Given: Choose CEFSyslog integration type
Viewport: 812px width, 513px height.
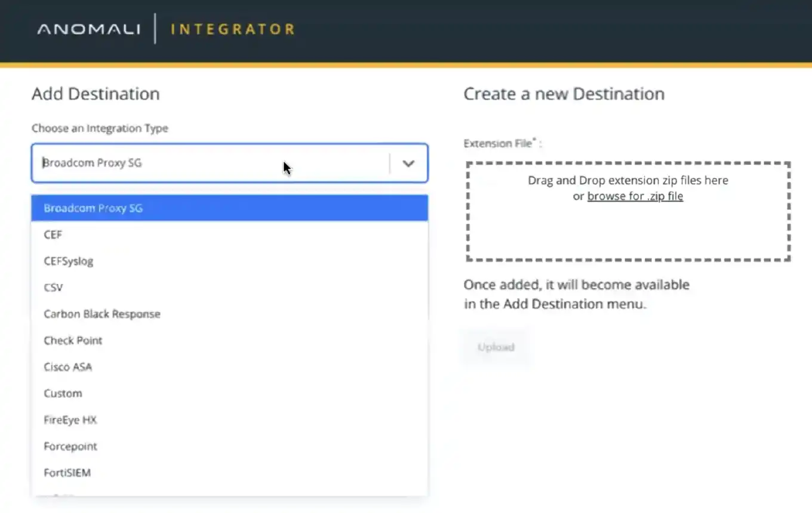Looking at the screenshot, I should pos(230,261).
